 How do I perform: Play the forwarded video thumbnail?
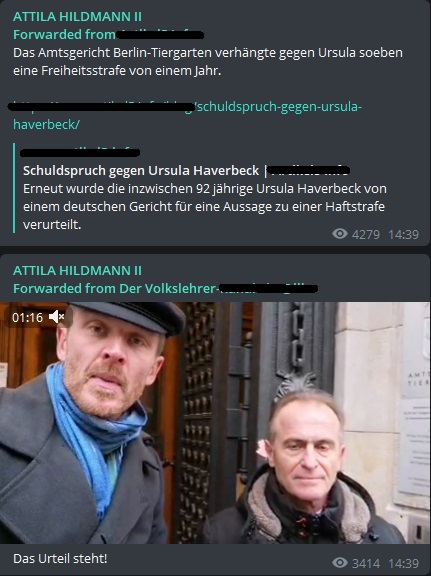click(215, 423)
